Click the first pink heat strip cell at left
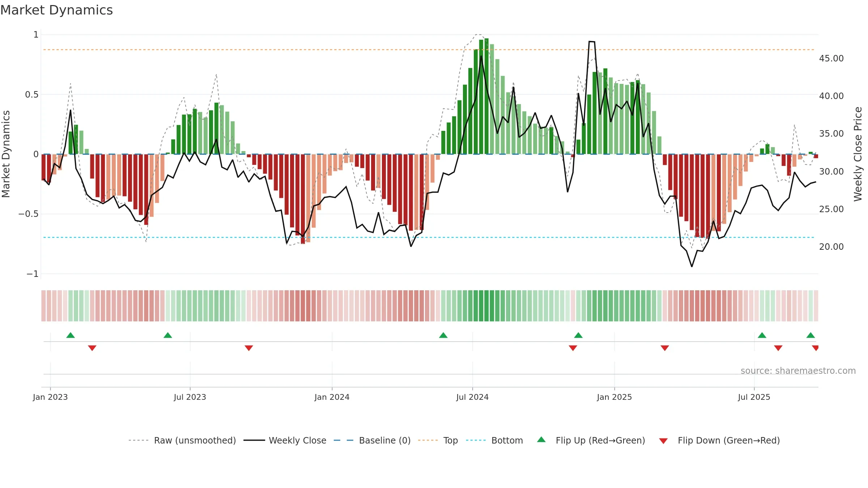The width and height of the screenshot is (868, 488). pos(43,306)
